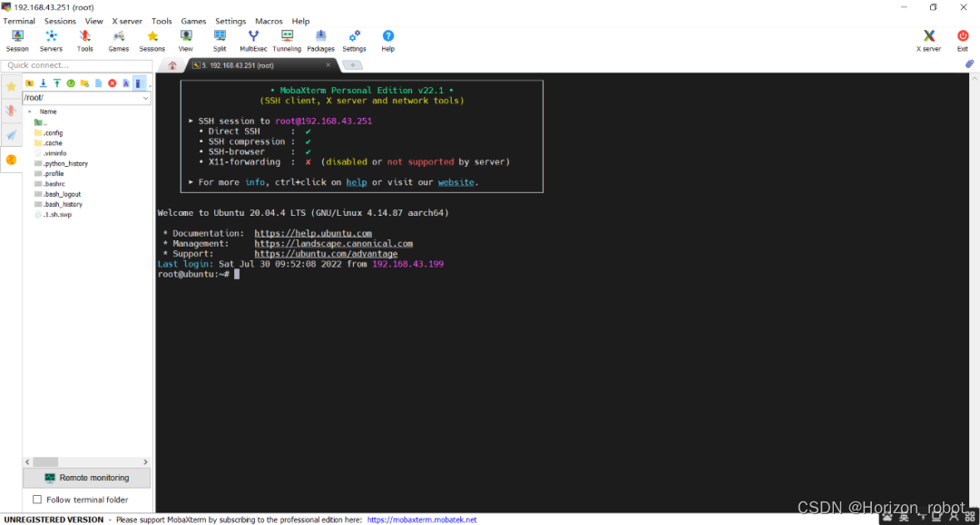The width and height of the screenshot is (980, 525).
Task: Open the Settings gear toolbar icon
Action: (x=355, y=41)
